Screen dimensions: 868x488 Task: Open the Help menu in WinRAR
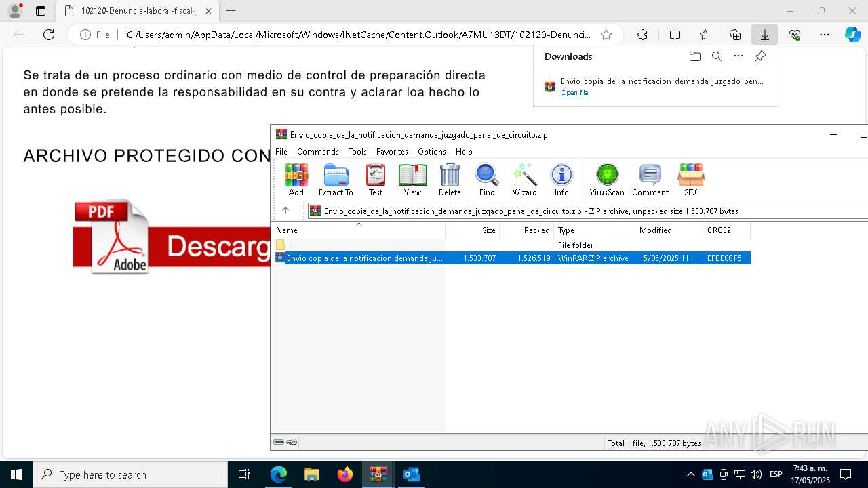point(464,152)
